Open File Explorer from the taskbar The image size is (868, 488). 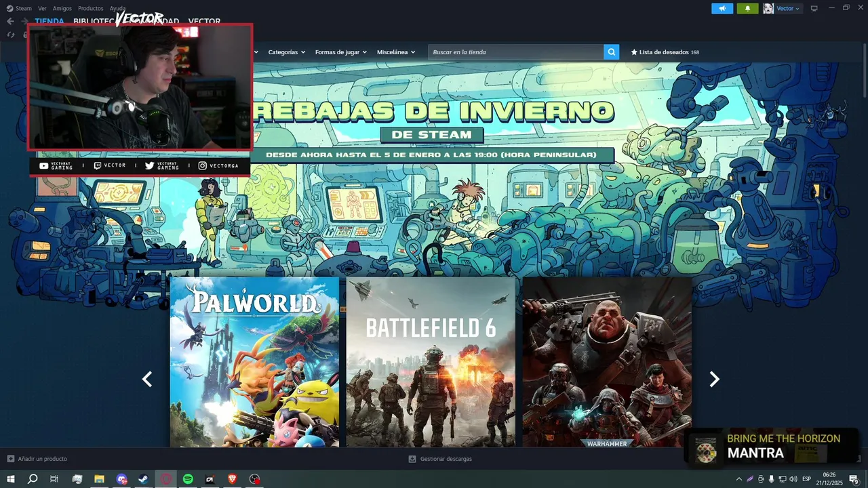pos(99,479)
